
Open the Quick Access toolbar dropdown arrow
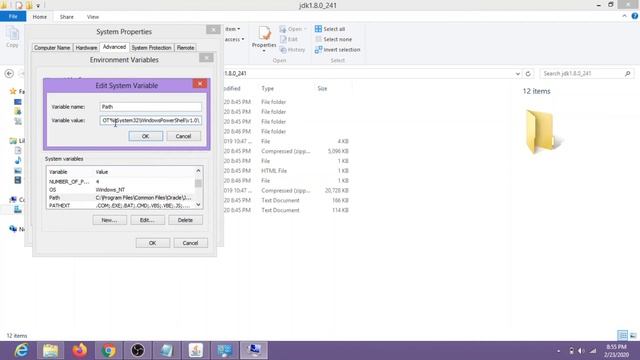[38, 5]
